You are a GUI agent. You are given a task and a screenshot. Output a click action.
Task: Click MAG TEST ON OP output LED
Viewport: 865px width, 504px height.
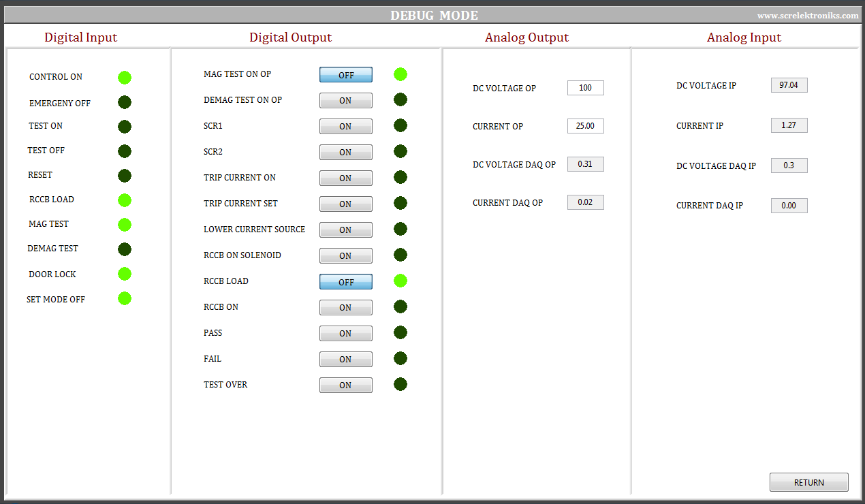(x=400, y=74)
